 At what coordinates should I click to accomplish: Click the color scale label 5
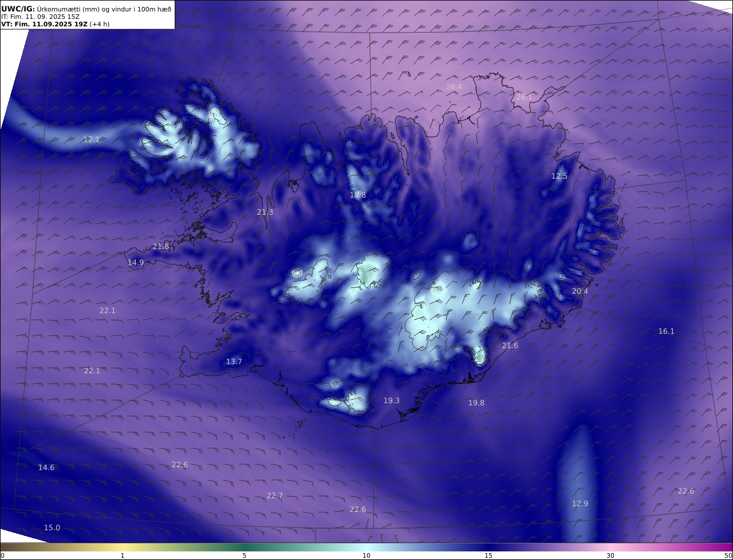[245, 556]
